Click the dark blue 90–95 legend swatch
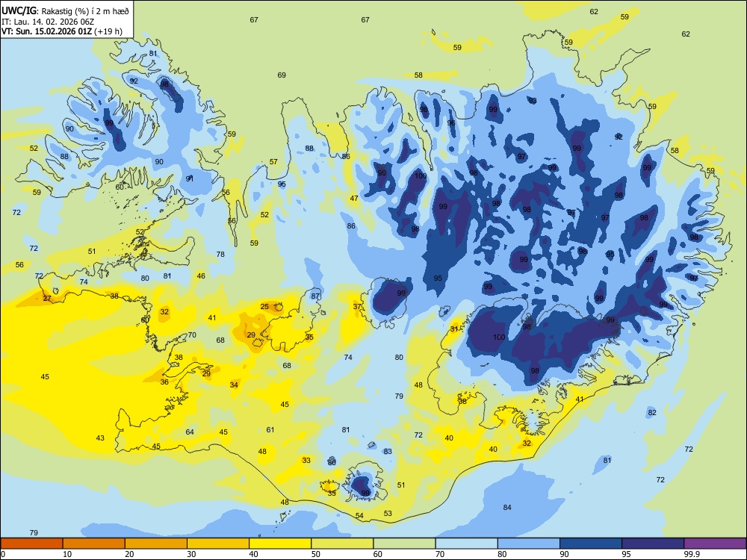Viewport: 747px width, 560px height. click(x=591, y=544)
